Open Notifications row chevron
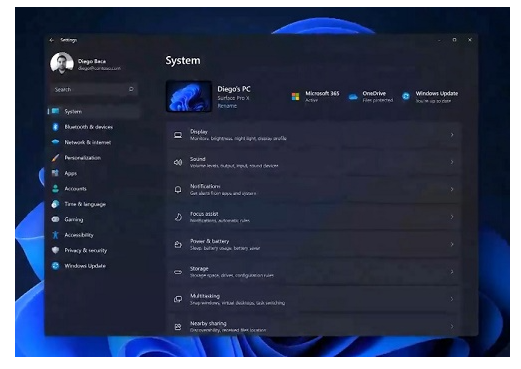Image resolution: width=521 pixels, height=369 pixels. tap(452, 189)
